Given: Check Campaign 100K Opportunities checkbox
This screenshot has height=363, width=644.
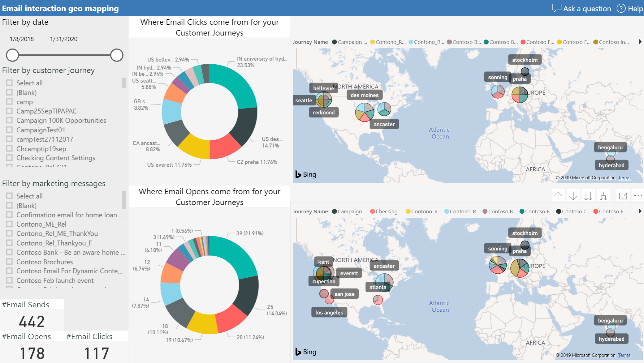Looking at the screenshot, I should click(x=9, y=120).
